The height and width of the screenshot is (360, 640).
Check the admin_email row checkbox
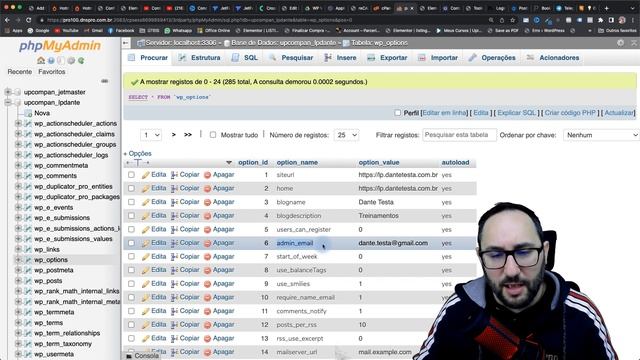(x=131, y=243)
